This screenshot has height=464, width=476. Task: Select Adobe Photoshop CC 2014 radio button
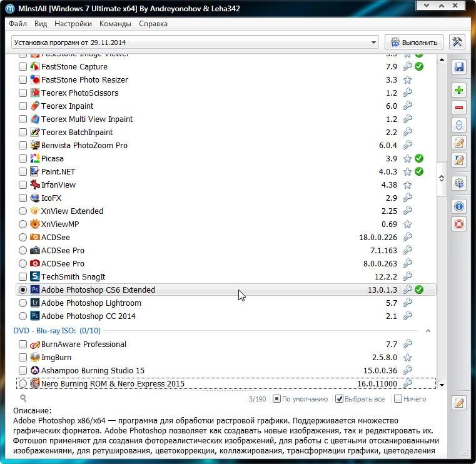click(23, 316)
